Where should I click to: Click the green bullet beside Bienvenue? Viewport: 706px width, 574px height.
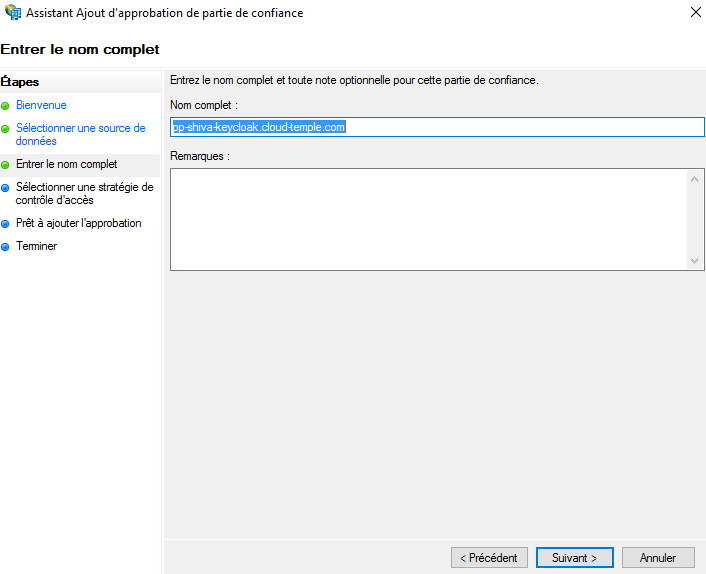(6, 105)
